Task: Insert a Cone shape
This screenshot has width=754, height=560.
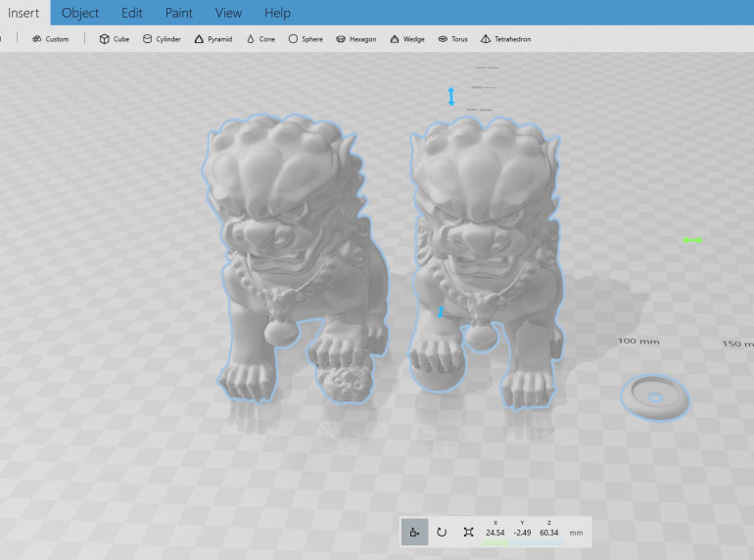Action: [260, 39]
